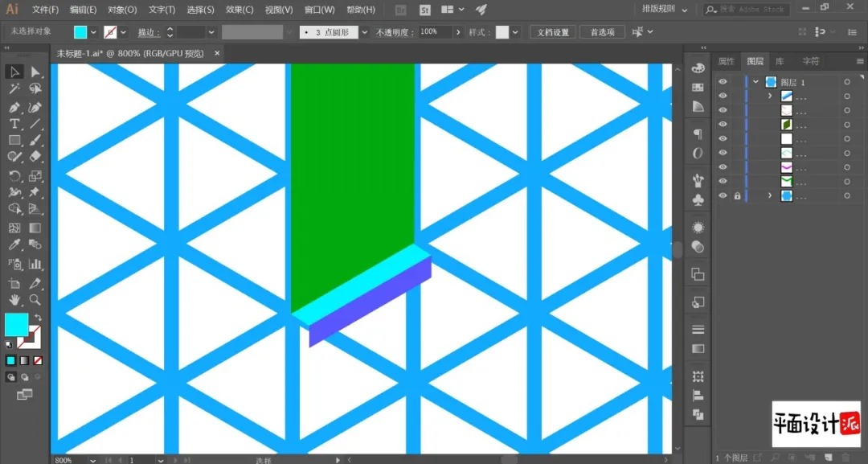Select the Direct Selection tool

tap(35, 72)
